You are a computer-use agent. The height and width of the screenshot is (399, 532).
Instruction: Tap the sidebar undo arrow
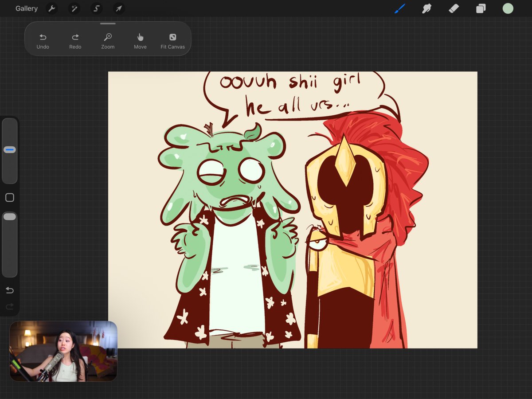[x=10, y=290]
